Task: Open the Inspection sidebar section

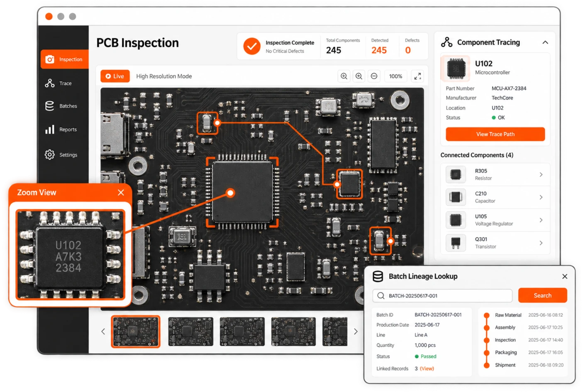Action: pyautogui.click(x=64, y=59)
